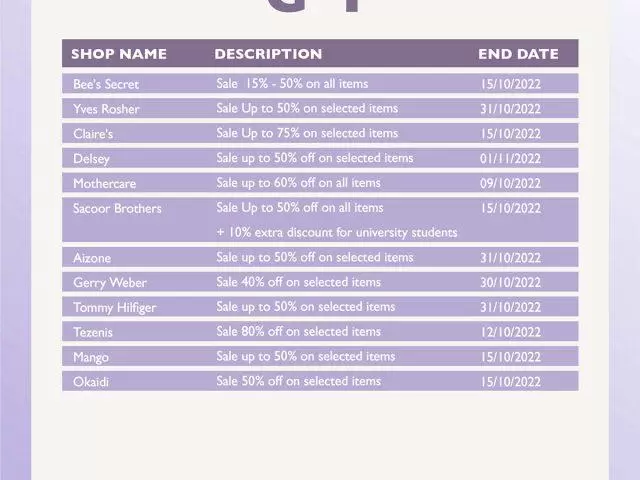Click the Okaidi shop name
640x480 pixels.
91,382
